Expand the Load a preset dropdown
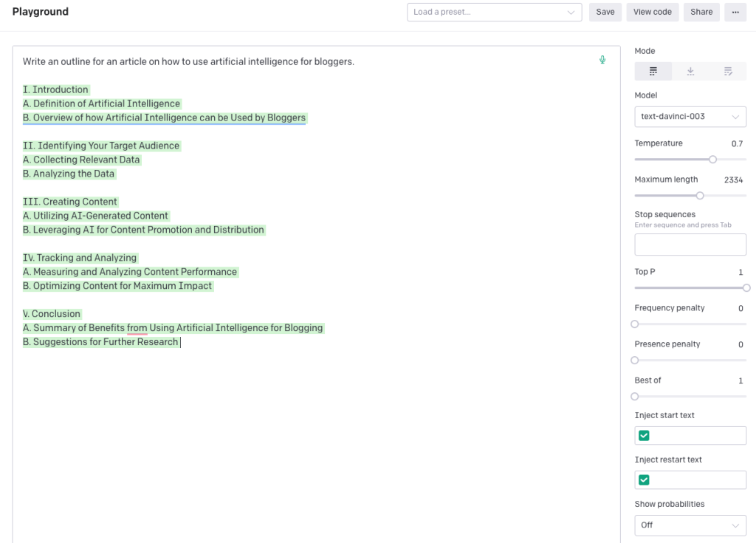 click(494, 12)
